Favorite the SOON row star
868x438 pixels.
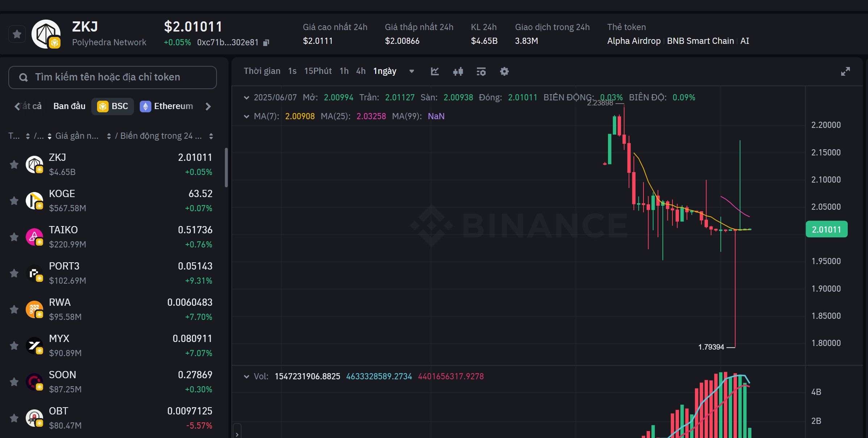pyautogui.click(x=14, y=382)
